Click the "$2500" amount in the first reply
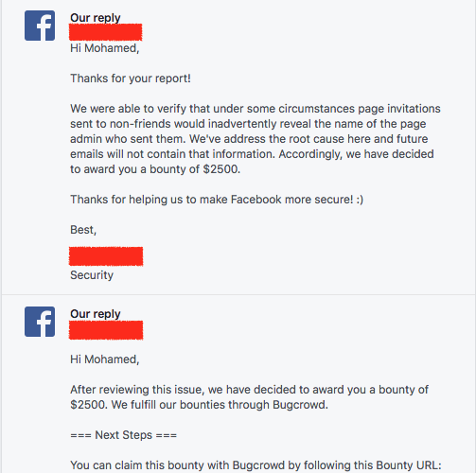 click(x=220, y=169)
